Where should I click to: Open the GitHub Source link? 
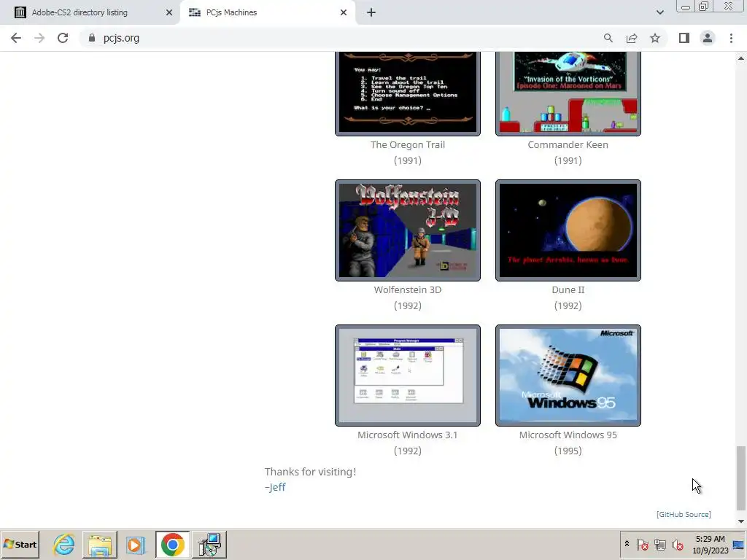tap(684, 514)
